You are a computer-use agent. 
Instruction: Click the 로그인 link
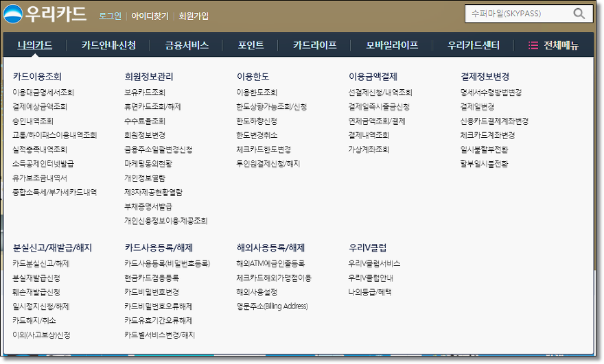(111, 16)
